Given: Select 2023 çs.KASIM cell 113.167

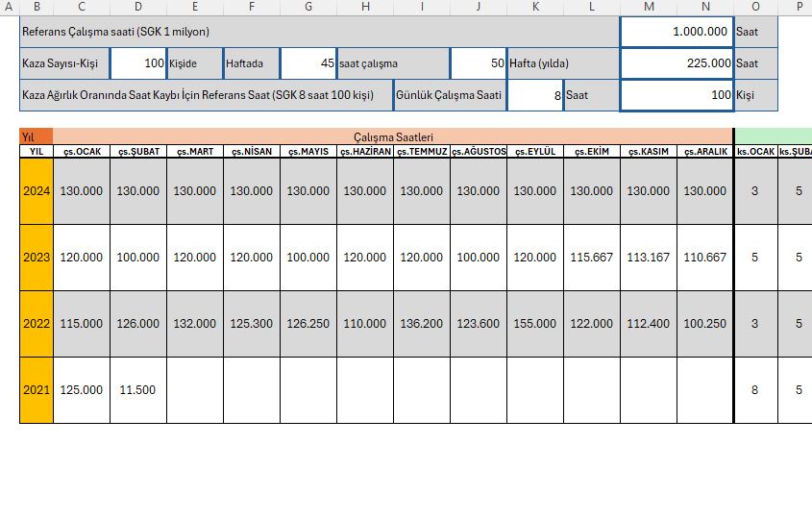Looking at the screenshot, I should pos(649,258).
